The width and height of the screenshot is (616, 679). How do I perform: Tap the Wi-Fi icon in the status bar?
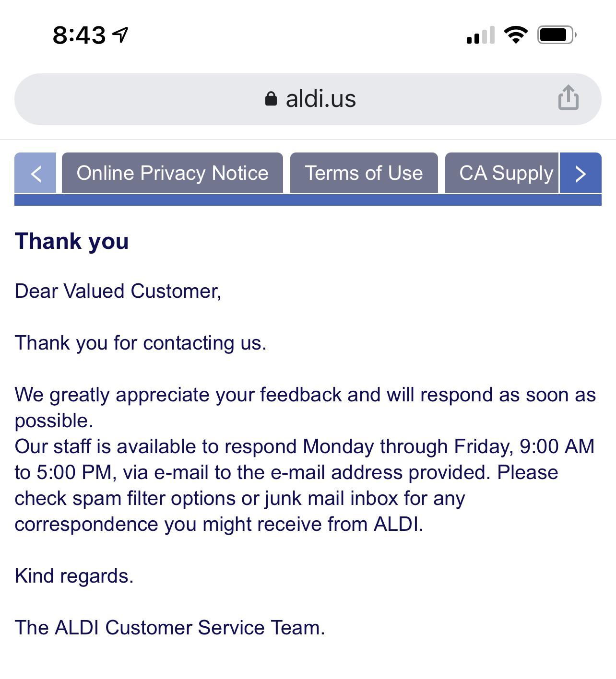[x=515, y=34]
